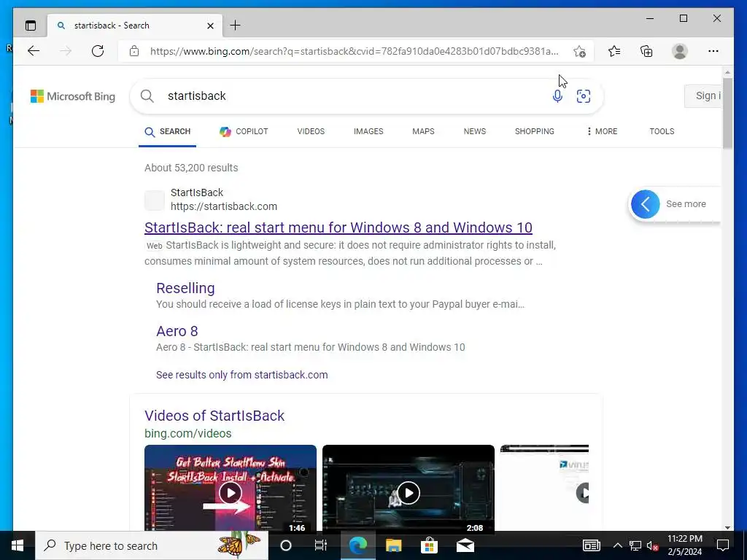Image resolution: width=747 pixels, height=560 pixels.
Task: Click the bing.com/videos link
Action: pos(187,434)
